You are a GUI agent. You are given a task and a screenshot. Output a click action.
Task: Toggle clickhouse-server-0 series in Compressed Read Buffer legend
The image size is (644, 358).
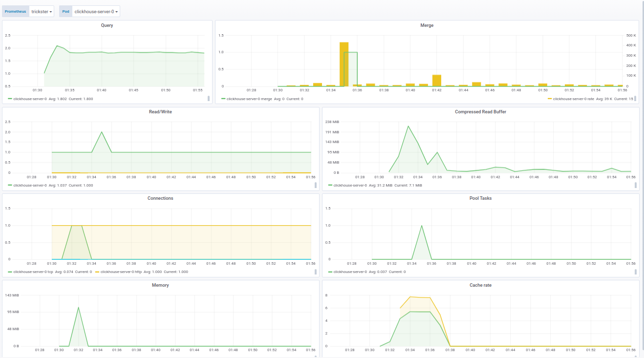click(350, 185)
